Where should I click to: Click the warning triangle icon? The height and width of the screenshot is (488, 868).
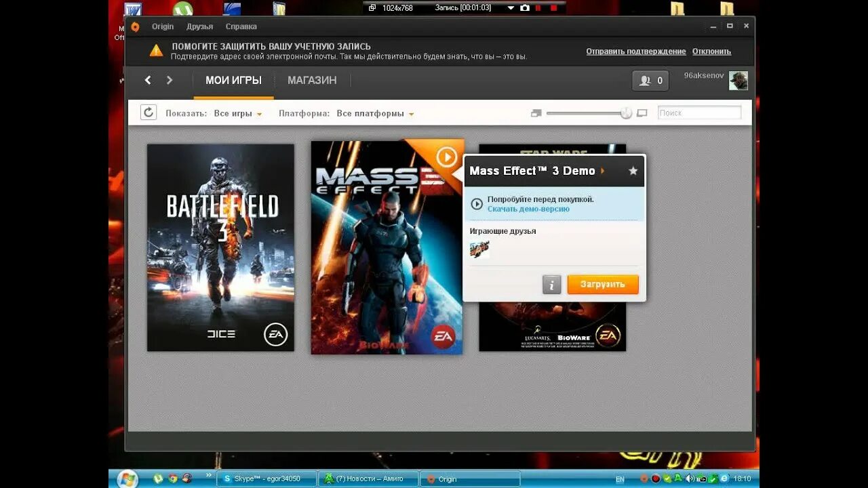(x=156, y=50)
